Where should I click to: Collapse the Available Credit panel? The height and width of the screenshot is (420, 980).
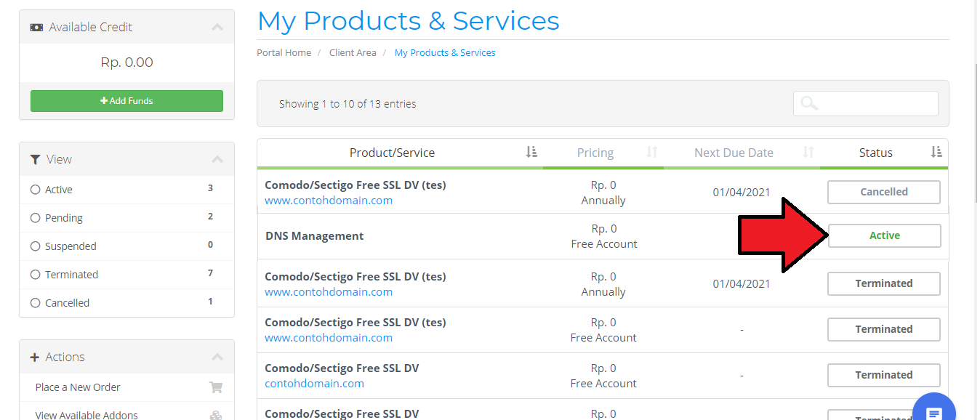tap(217, 28)
